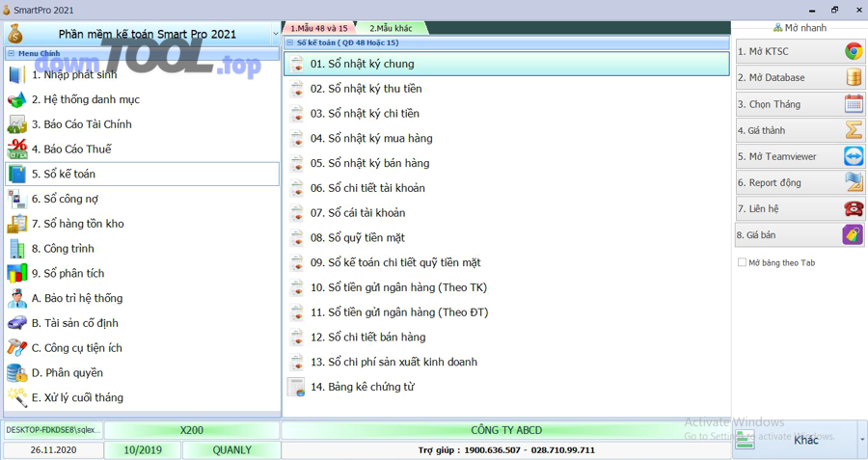Image resolution: width=868 pixels, height=460 pixels.
Task: Click the 1. Mở KTSC button
Action: pyautogui.click(x=800, y=51)
